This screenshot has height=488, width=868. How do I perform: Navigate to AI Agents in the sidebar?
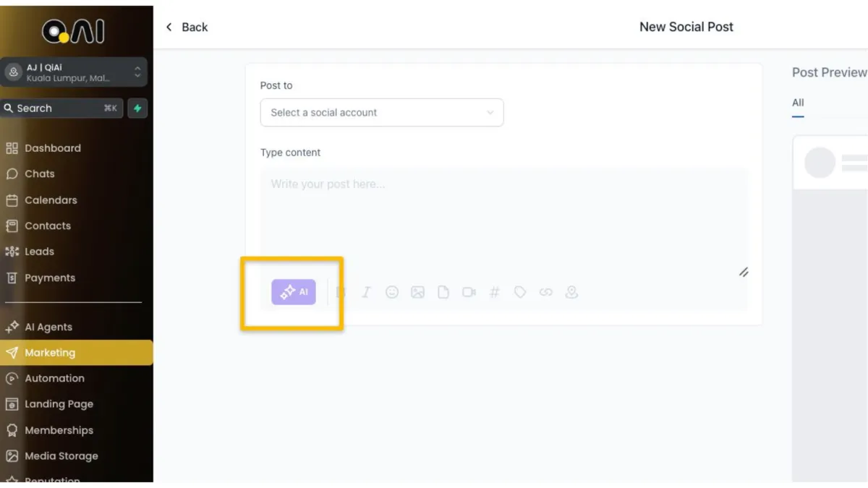click(48, 327)
